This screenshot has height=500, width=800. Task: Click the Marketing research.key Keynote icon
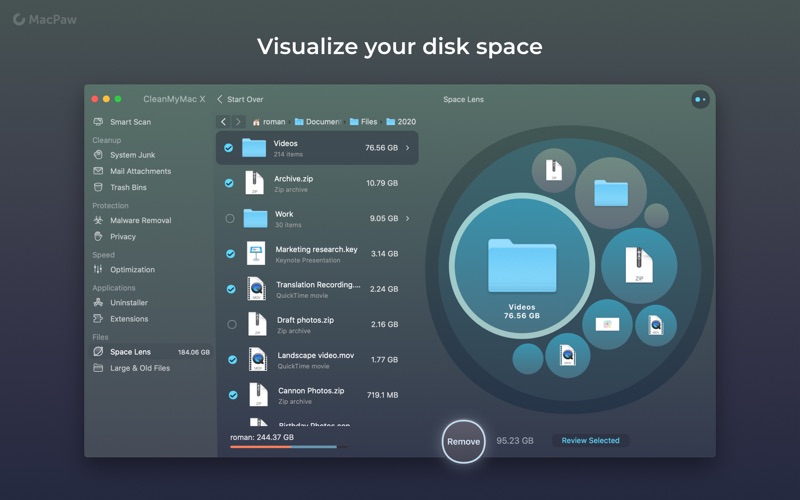256,253
